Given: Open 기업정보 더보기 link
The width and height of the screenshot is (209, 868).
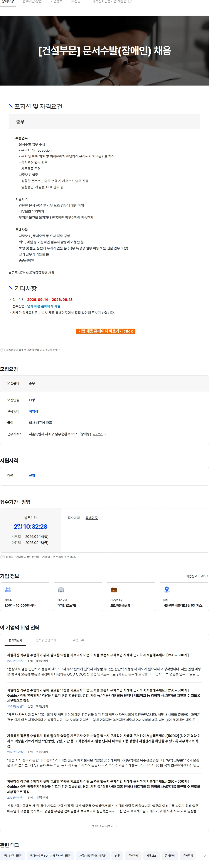Looking at the screenshot, I should 197,576.
